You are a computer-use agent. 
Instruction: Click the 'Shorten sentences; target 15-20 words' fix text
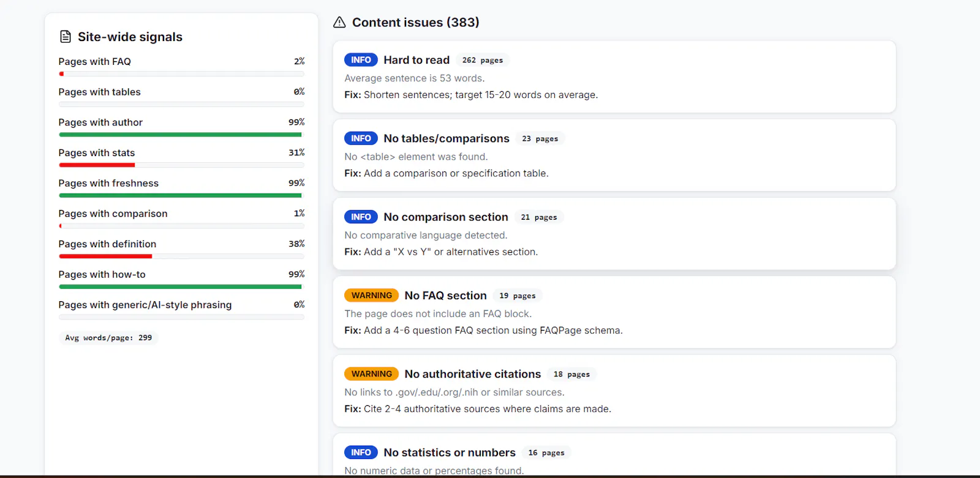pyautogui.click(x=481, y=95)
